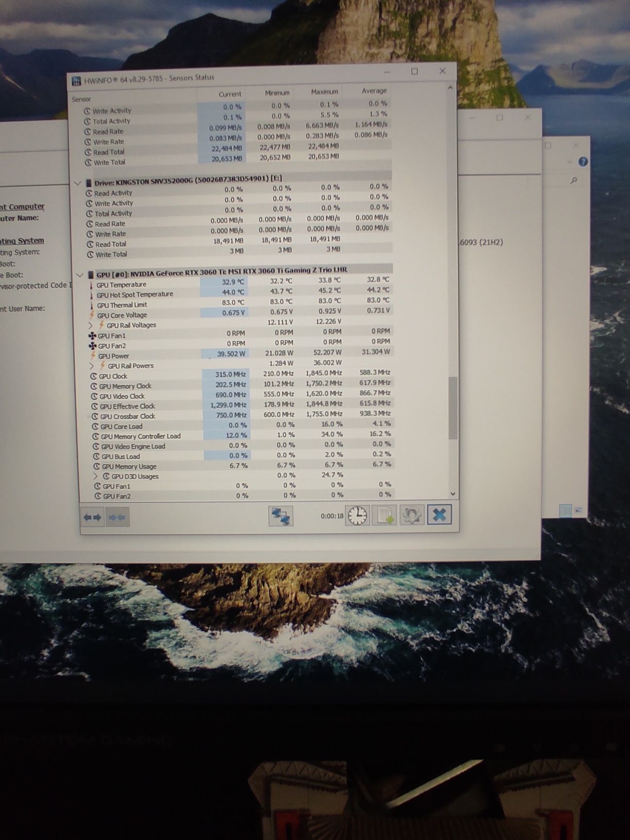The width and height of the screenshot is (630, 840).
Task: Click the 6.663 MB/s maximum Read Rate value
Action: (x=322, y=125)
